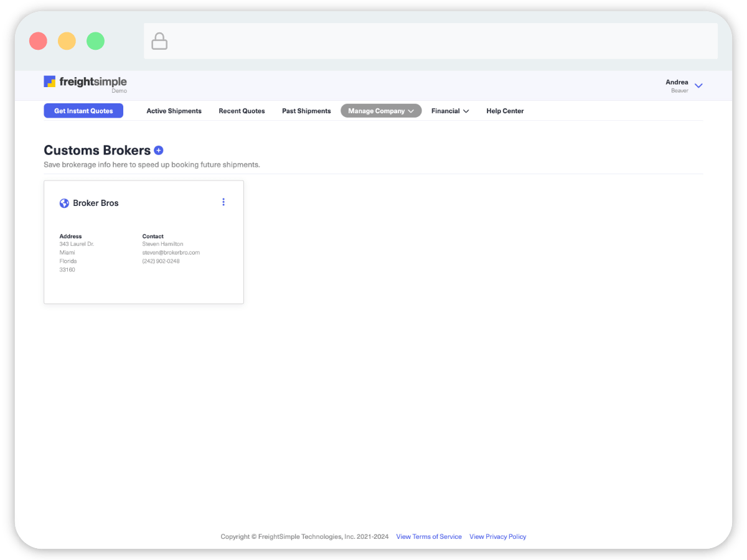Open the three-dot menu on Broker Bros card
Viewport: 747px width, 560px height.
pyautogui.click(x=223, y=202)
